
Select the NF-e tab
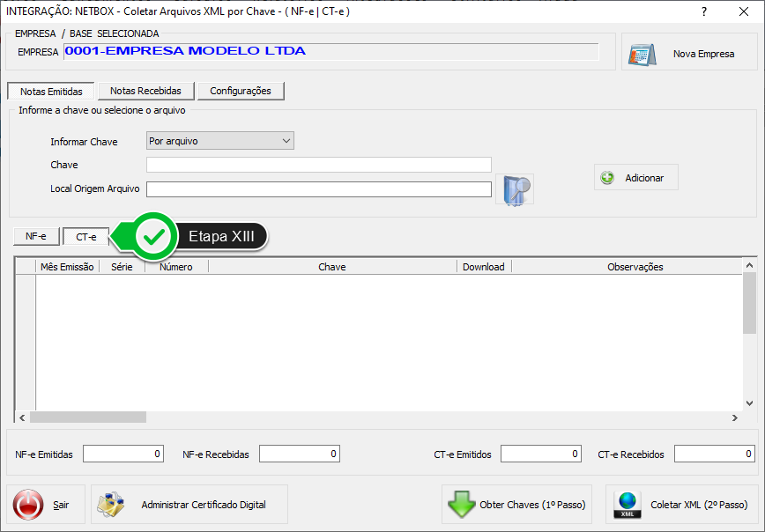[36, 237]
